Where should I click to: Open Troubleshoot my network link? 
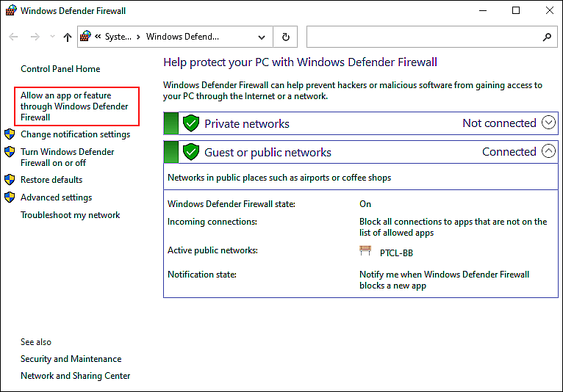point(71,215)
